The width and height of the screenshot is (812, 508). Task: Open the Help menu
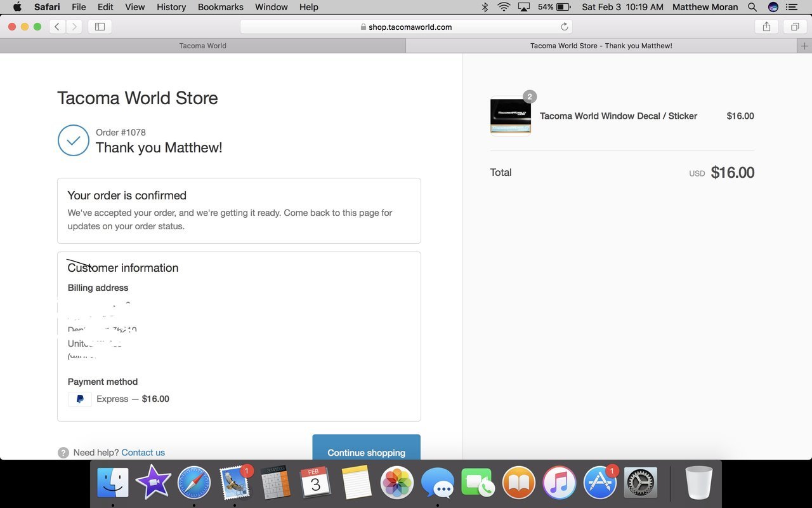coord(309,7)
